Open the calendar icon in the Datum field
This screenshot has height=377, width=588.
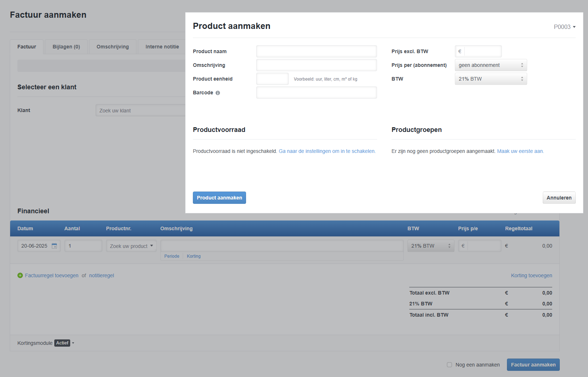click(55, 246)
